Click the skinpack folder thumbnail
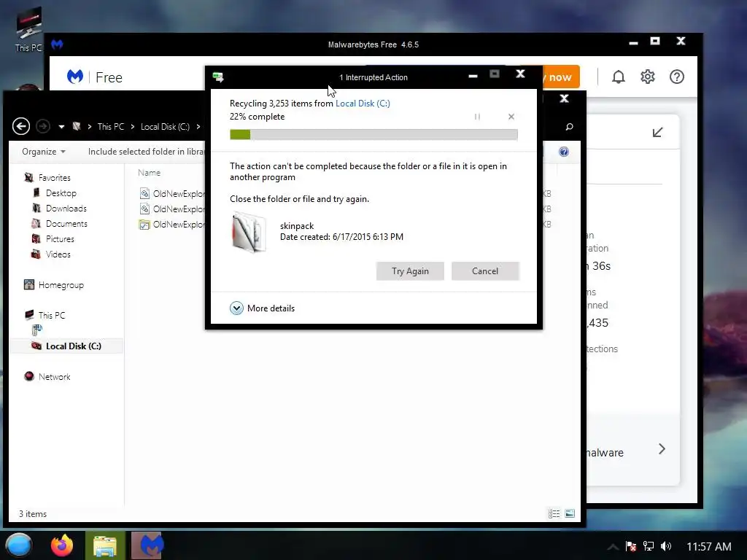Screen dimensions: 747x560 point(249,232)
